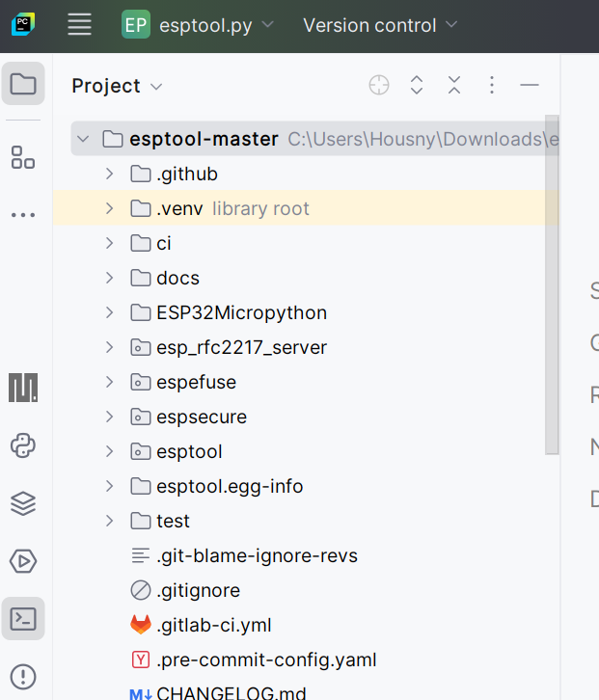This screenshot has width=599, height=700.
Task: Click the YAML icon of .pre-commit-config.yaml
Action: tap(141, 660)
